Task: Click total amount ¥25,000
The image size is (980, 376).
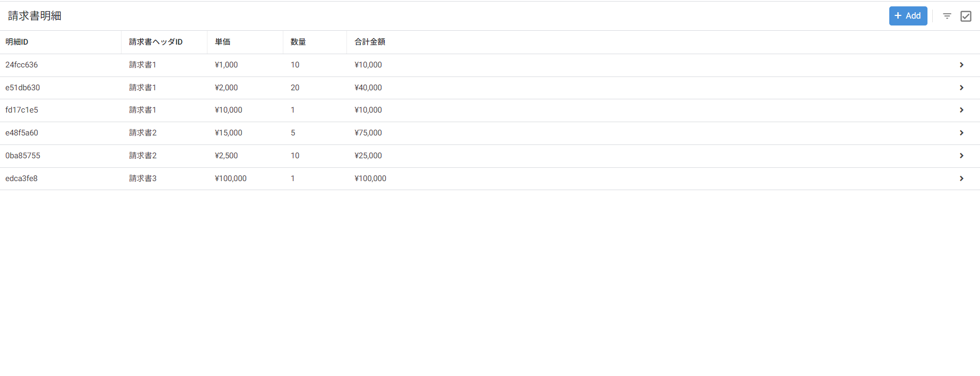Action: pos(368,156)
